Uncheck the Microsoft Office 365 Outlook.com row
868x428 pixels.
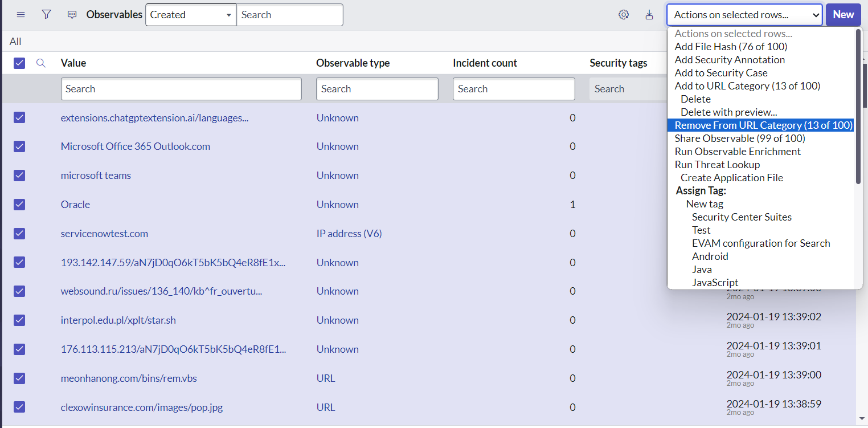(x=19, y=146)
